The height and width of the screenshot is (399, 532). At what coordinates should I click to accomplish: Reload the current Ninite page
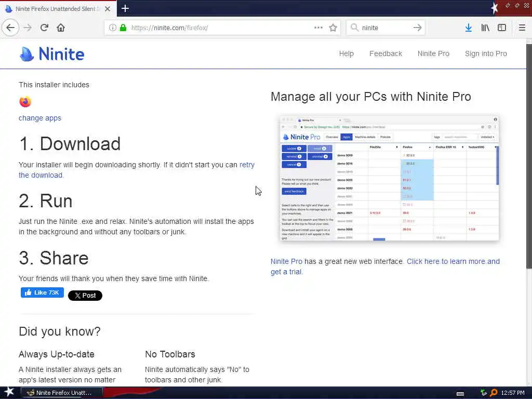[x=44, y=28]
